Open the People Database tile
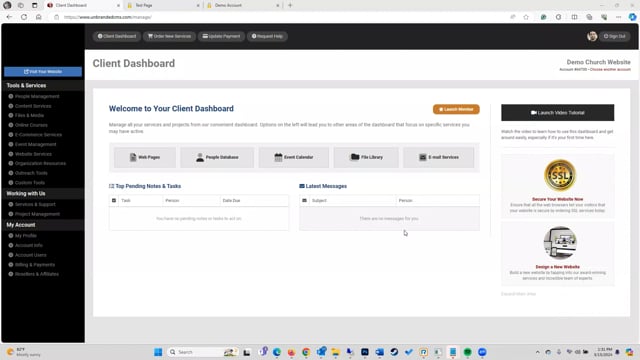Screen dimensions: 640x360 coord(217,157)
